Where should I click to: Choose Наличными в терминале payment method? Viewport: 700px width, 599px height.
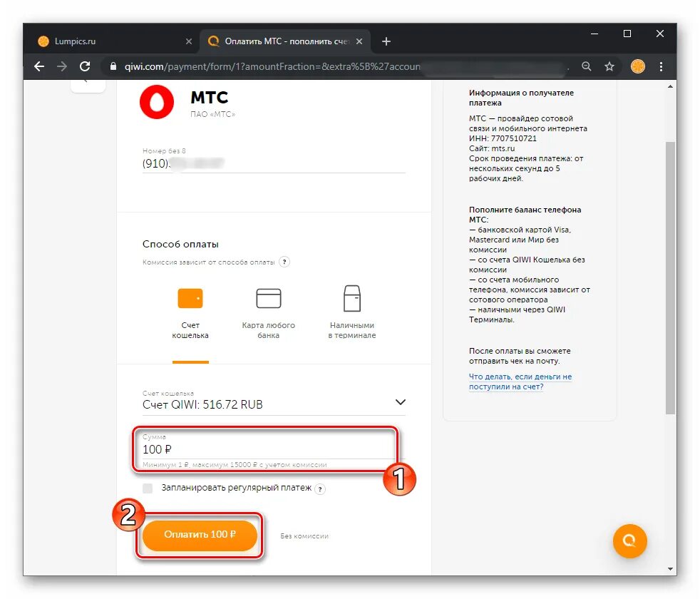tap(352, 312)
